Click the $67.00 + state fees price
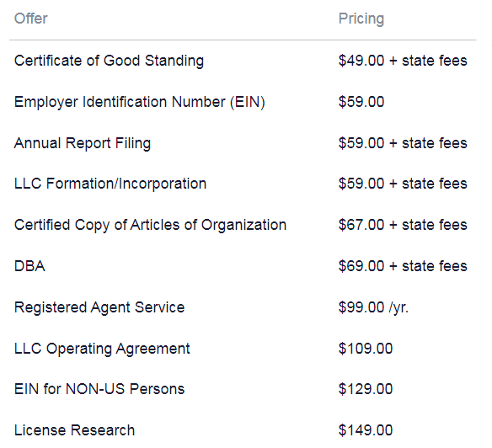 (x=403, y=225)
